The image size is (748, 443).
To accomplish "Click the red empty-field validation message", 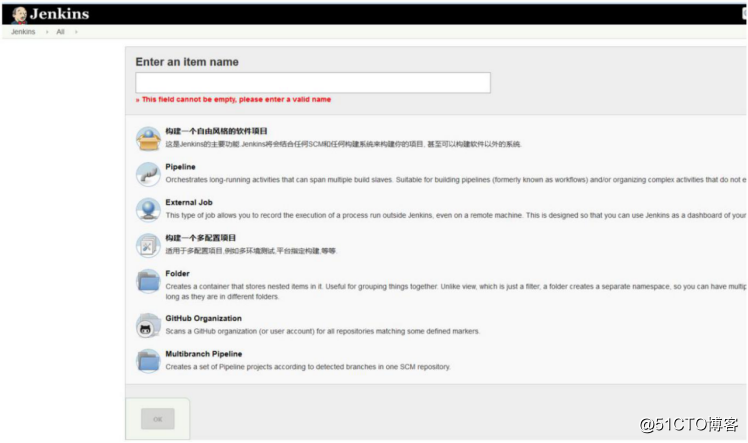I will [x=233, y=99].
